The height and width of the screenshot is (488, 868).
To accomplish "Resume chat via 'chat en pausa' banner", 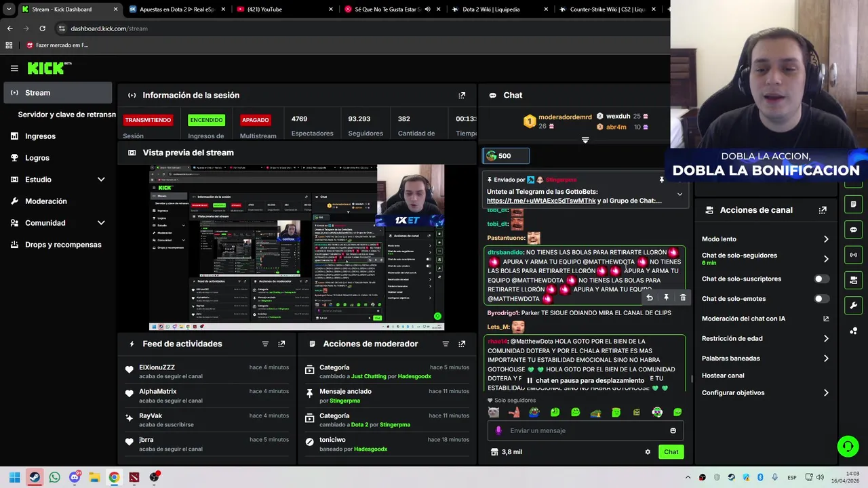I will click(585, 381).
